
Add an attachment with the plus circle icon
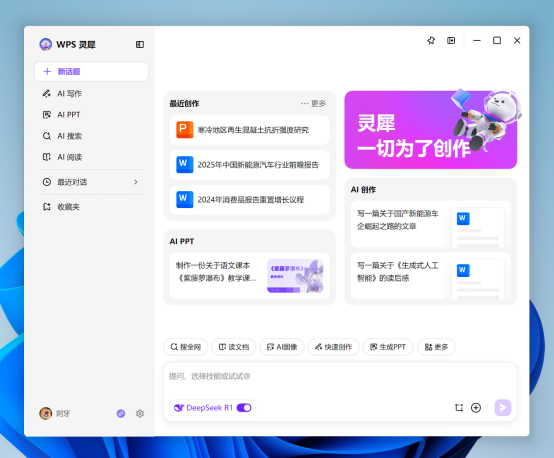pos(476,408)
